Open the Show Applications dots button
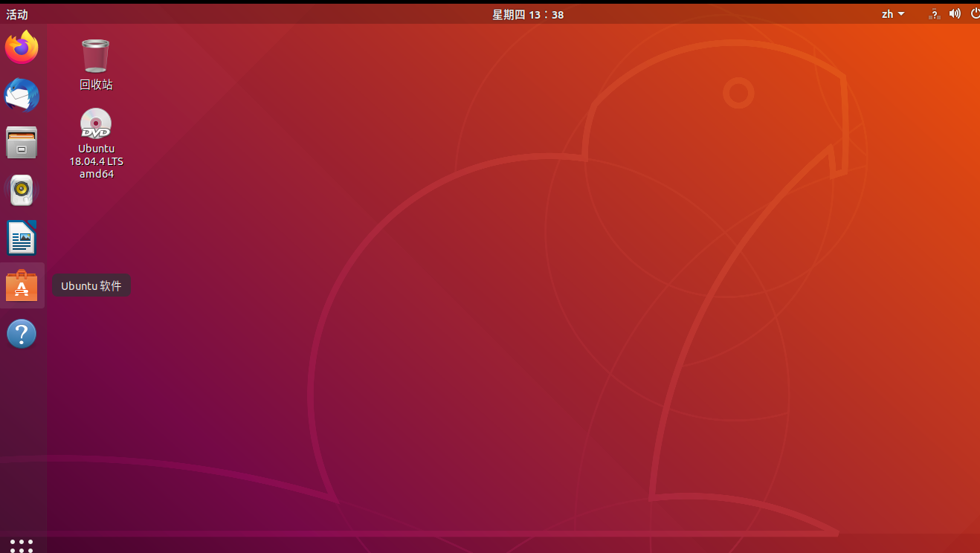 click(22, 545)
